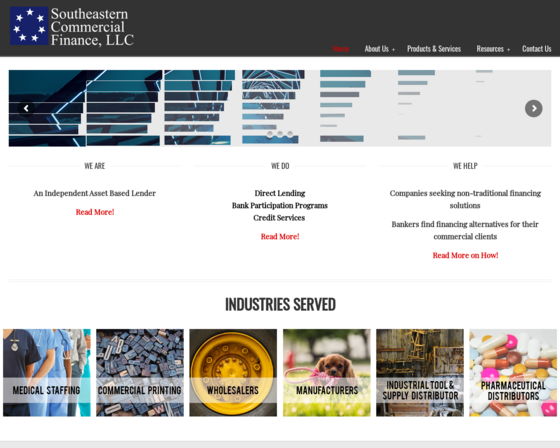Open the Commercial Printing industry tile
Viewport: 560px width, 448px height.
tap(140, 373)
